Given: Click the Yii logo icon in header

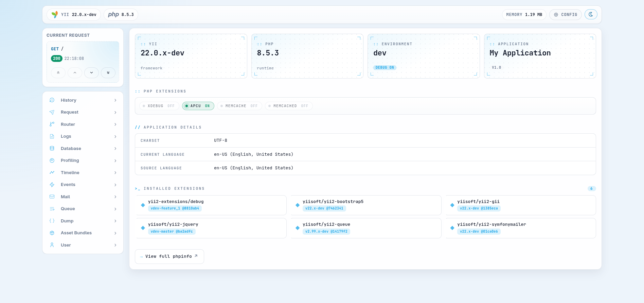Looking at the screenshot, I should click(54, 15).
